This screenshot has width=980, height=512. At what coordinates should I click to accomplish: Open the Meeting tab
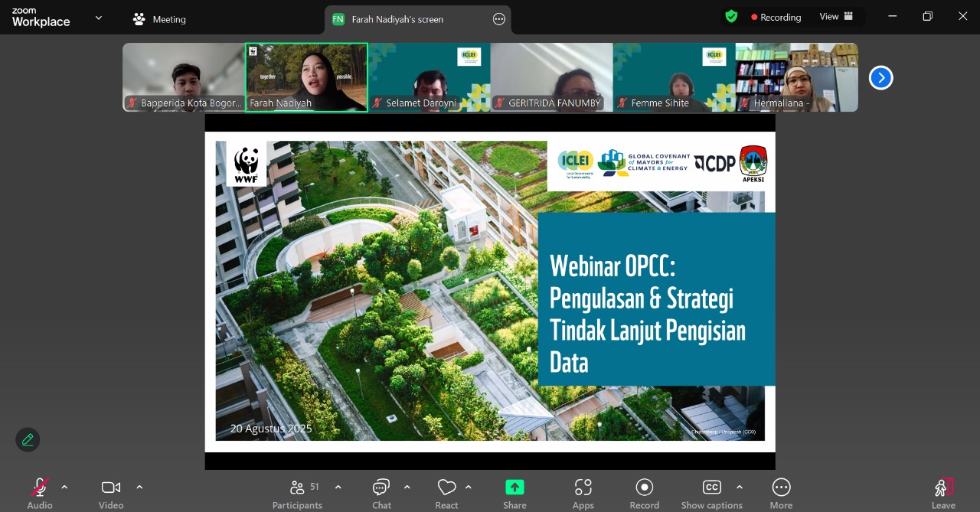159,19
